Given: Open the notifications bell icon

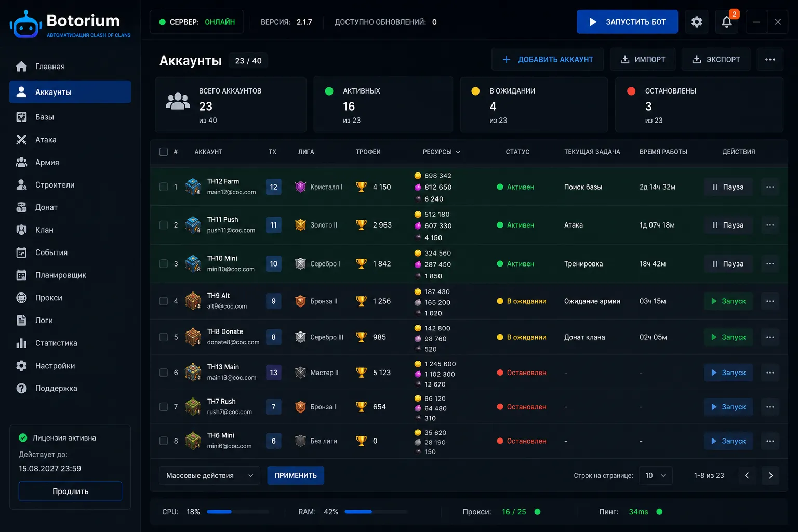Looking at the screenshot, I should click(x=727, y=22).
